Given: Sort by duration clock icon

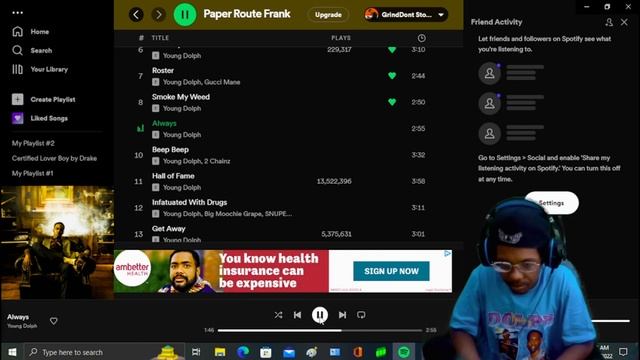Looking at the screenshot, I should coord(421,38).
